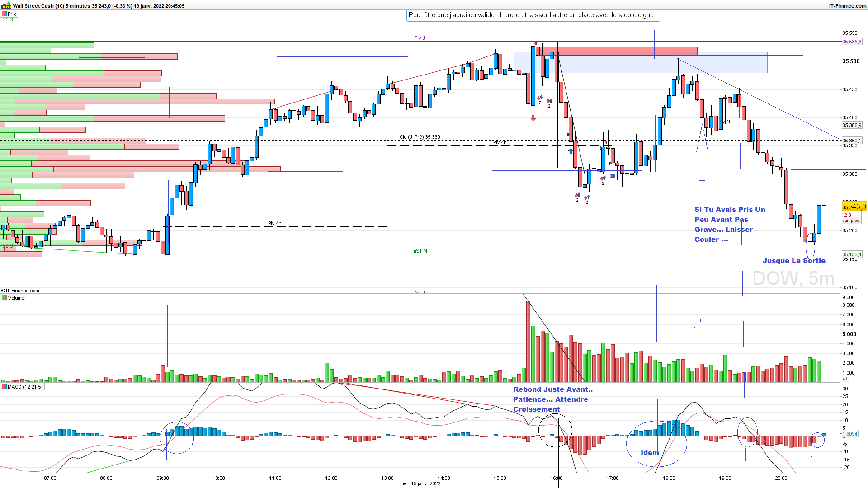Viewport: 868px width, 488px height.
Task: Click the French text annotation box at top
Action: [x=532, y=15]
